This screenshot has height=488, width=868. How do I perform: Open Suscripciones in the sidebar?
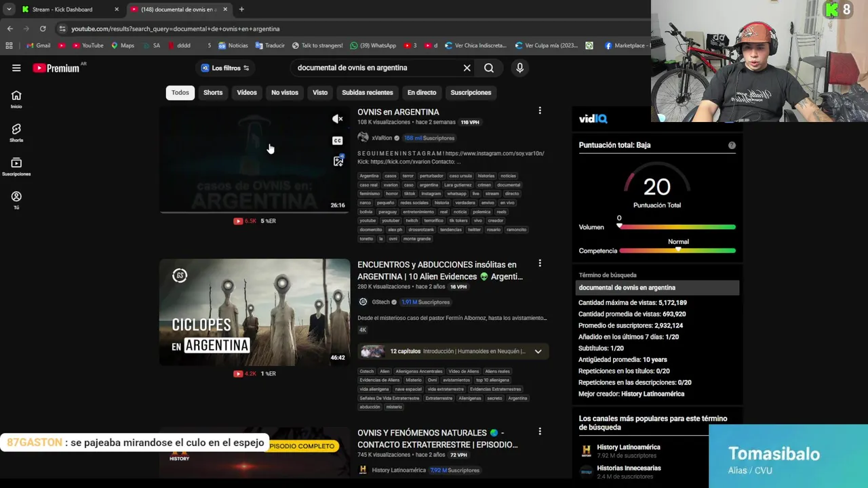(16, 167)
